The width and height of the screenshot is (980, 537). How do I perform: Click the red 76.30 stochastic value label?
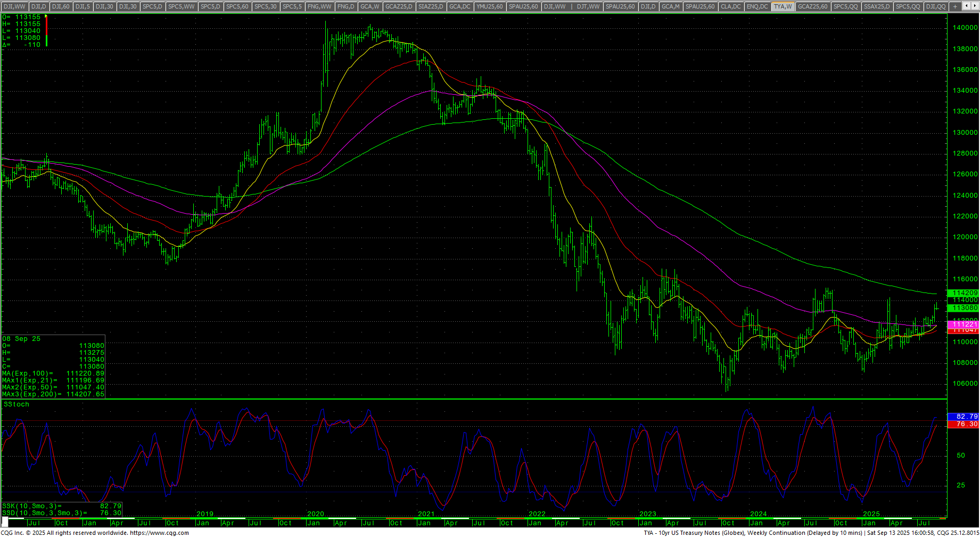tap(965, 424)
